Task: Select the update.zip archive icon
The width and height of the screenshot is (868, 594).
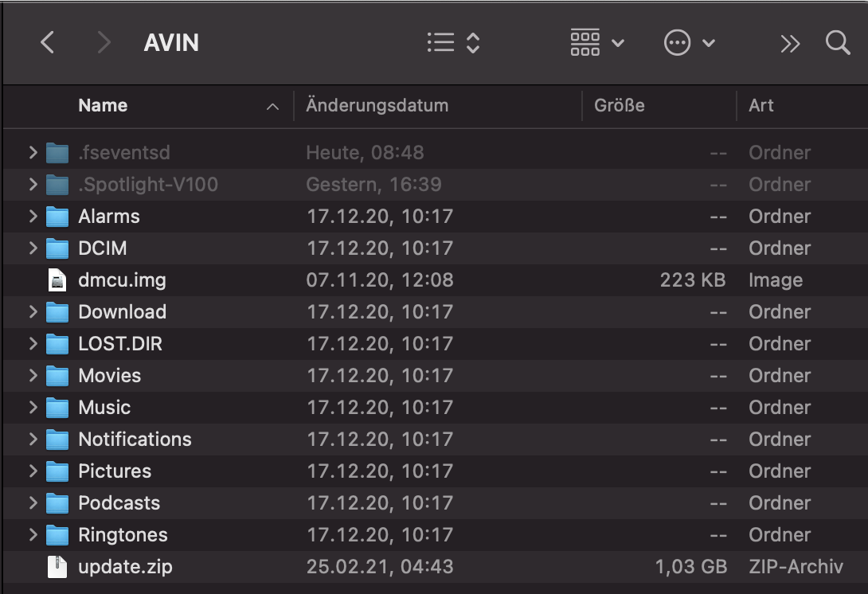Action: click(x=57, y=567)
